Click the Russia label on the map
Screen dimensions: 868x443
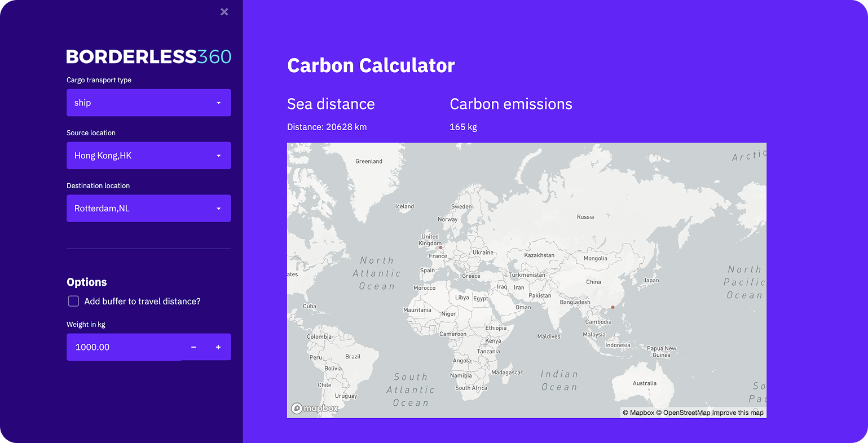click(x=585, y=217)
